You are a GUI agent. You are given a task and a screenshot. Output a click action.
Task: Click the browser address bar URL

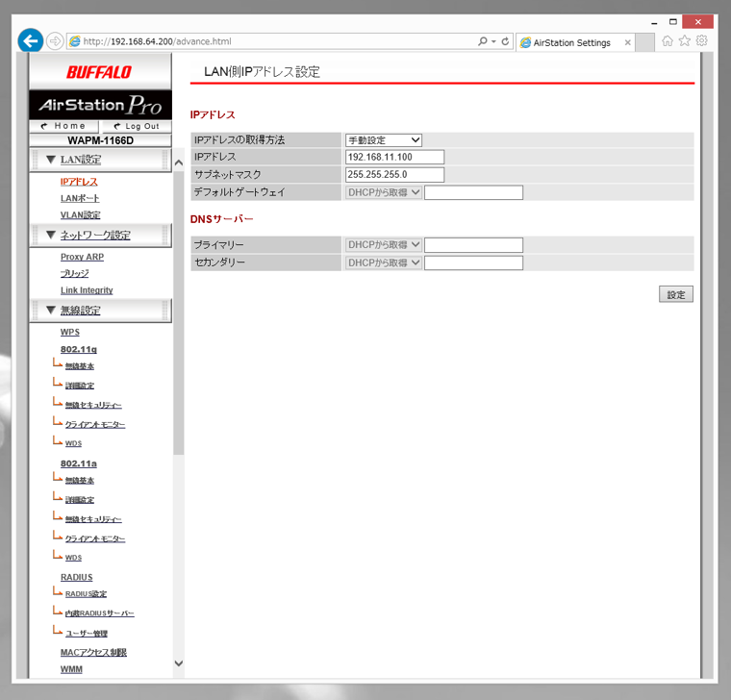157,41
